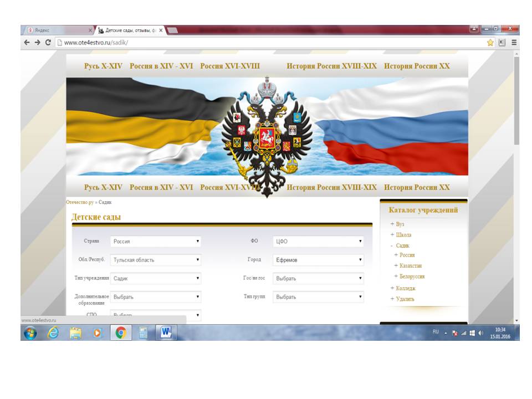The image size is (532, 399).
Task: Open Россия в XIV - XVI below the banner
Action: [161, 187]
